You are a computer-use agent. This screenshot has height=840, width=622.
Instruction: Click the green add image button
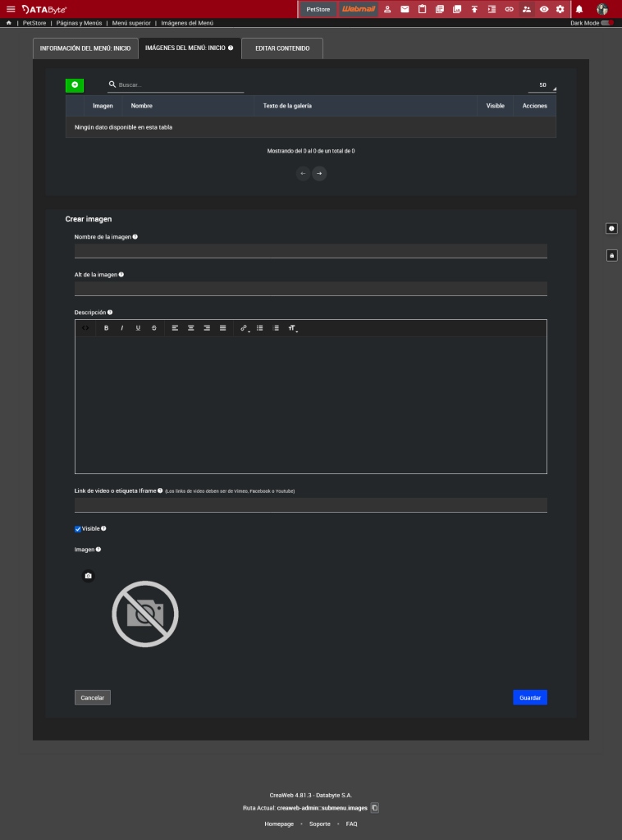click(x=75, y=85)
